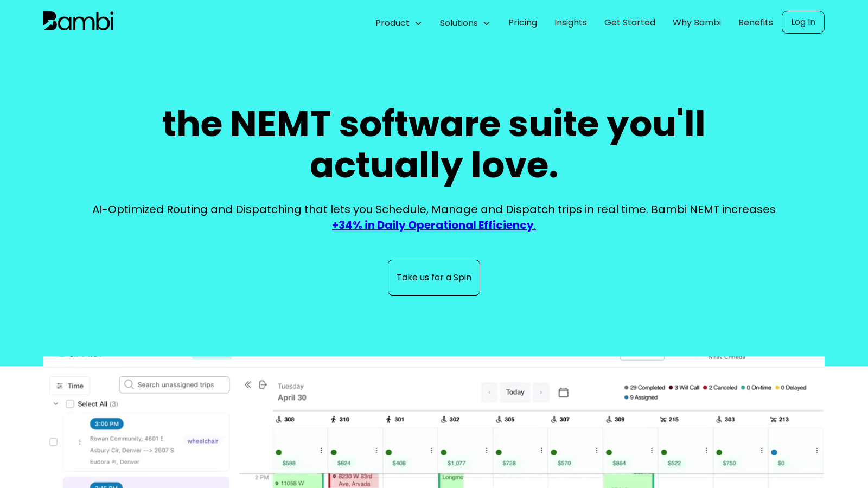
Task: Click the $1,077 revenue value under 302
Action: coord(457,463)
